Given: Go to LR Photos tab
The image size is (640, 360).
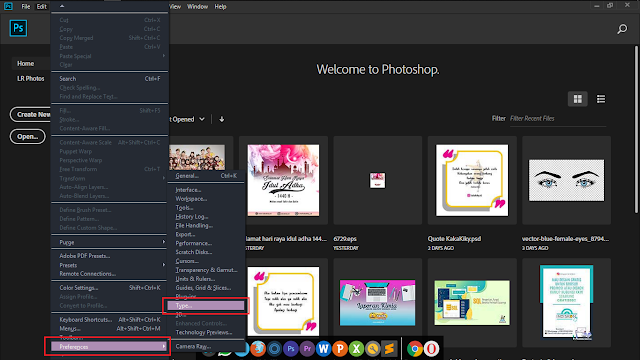Looking at the screenshot, I should point(31,78).
